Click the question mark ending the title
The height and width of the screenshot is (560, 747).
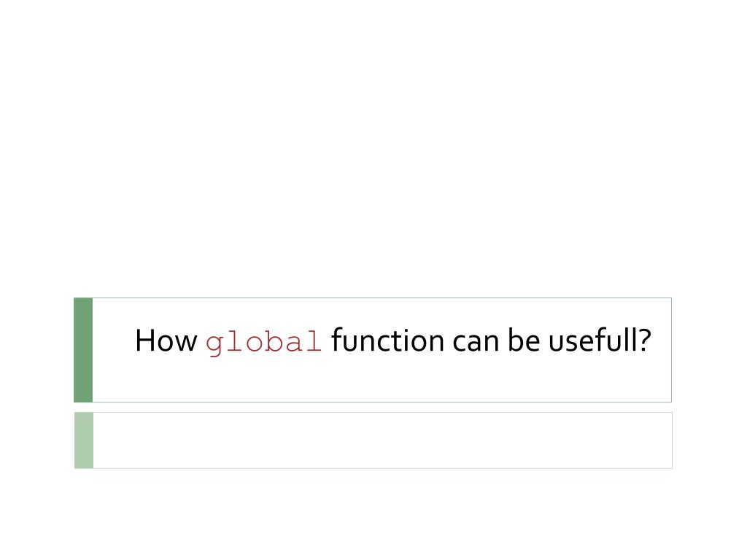pyautogui.click(x=645, y=340)
